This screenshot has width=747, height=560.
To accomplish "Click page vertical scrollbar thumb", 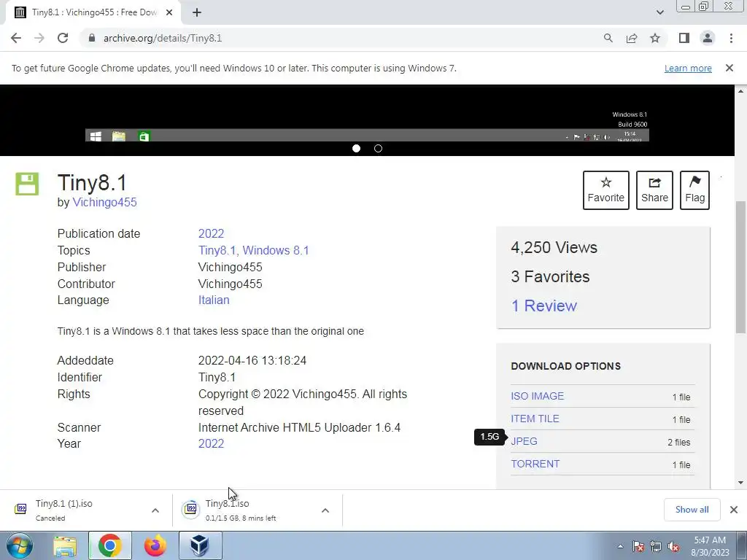I will pyautogui.click(x=740, y=268).
